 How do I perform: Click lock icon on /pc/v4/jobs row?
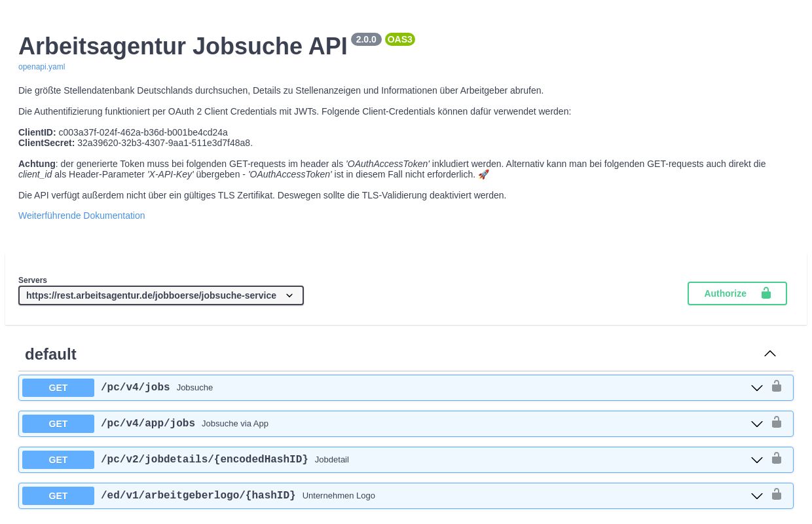pos(777,386)
